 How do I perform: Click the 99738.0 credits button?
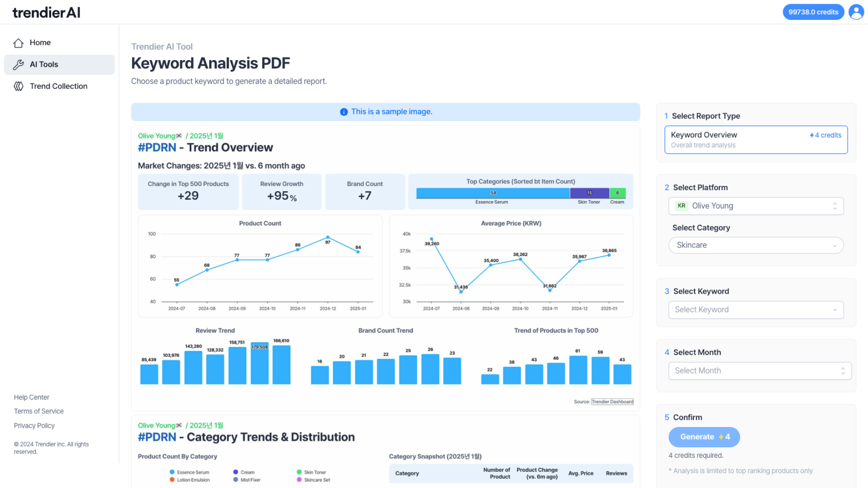click(813, 12)
